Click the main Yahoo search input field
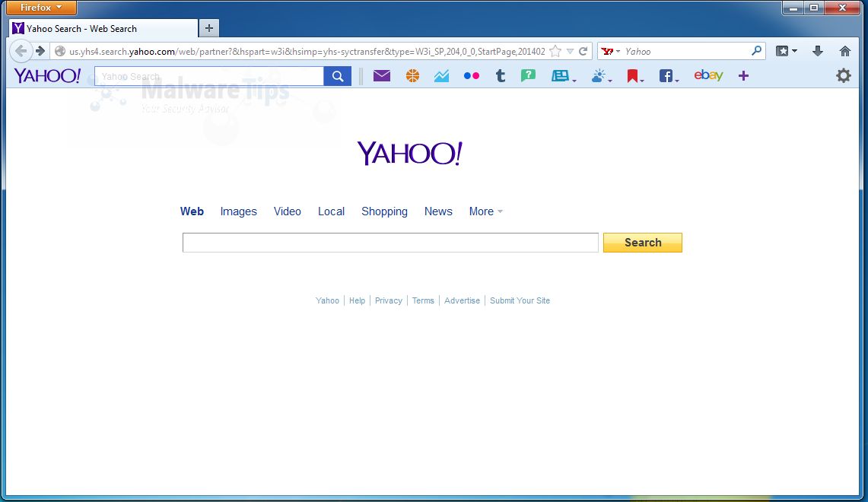 point(390,243)
